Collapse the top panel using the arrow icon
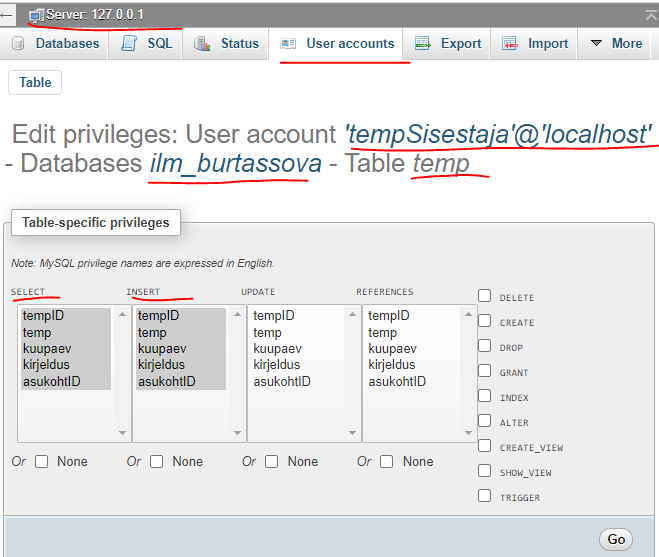Viewport: 659px width, 557px height. click(649, 14)
